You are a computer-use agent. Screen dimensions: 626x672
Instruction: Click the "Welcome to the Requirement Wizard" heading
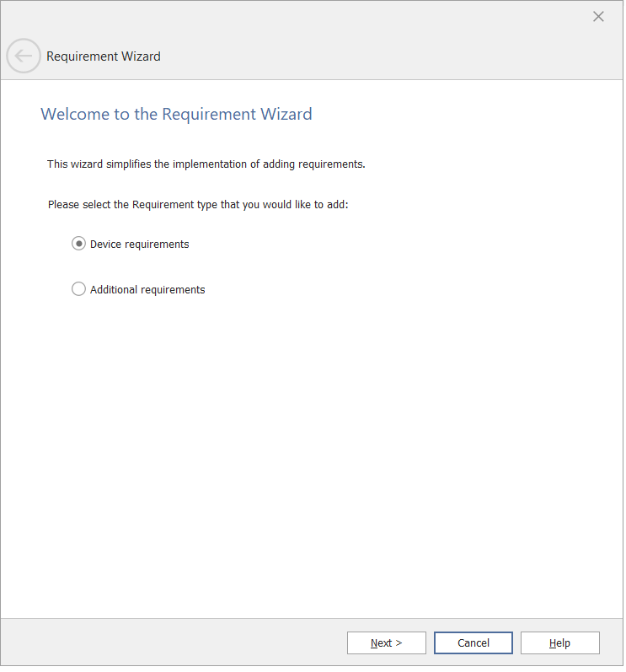(176, 115)
